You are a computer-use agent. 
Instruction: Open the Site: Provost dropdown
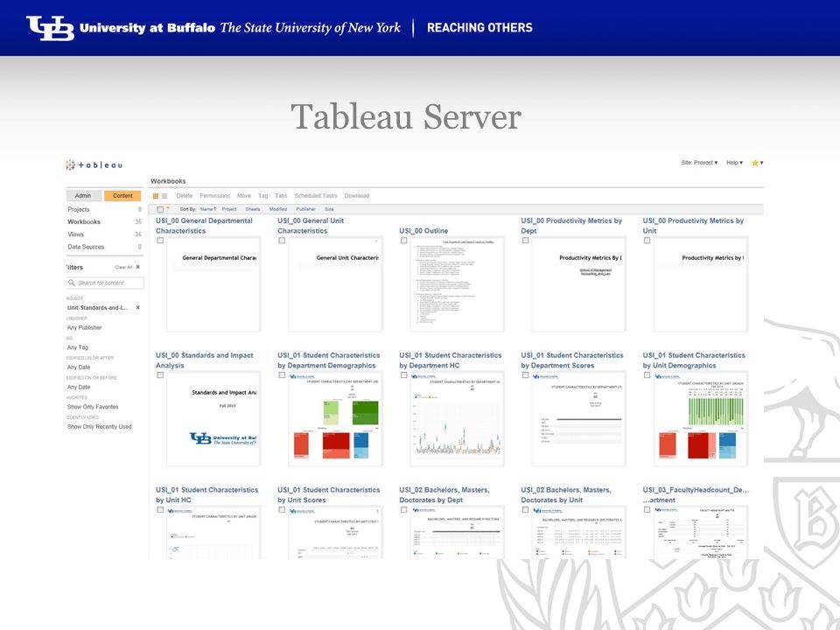click(x=699, y=163)
